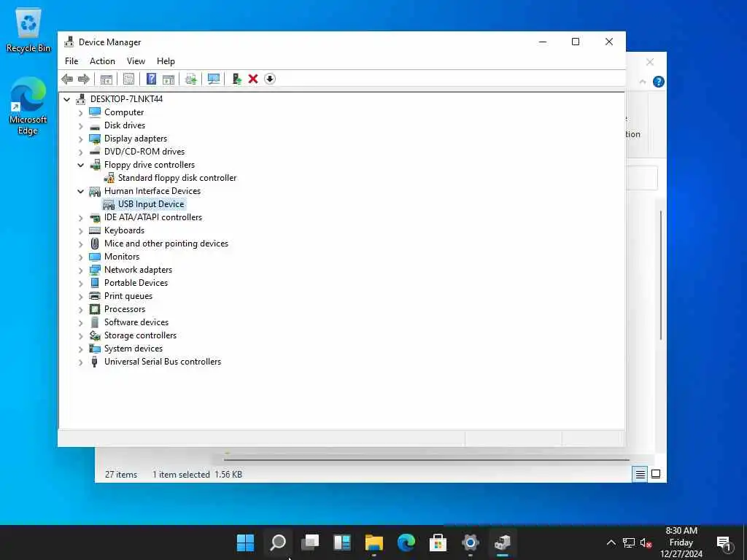This screenshot has height=560, width=747.
Task: Click the File Explorer vertical scrollbar
Action: pos(661,275)
